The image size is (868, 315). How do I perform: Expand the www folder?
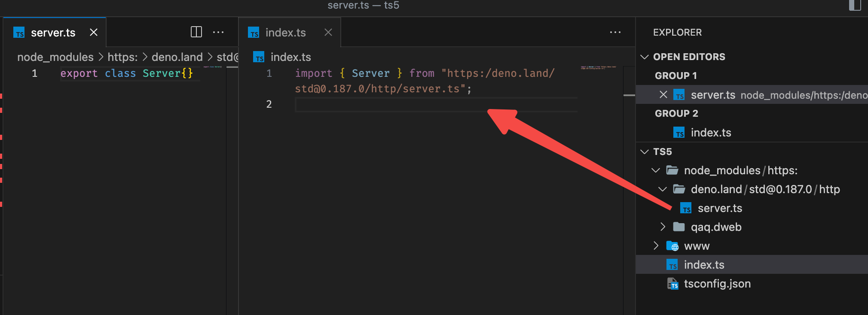[x=656, y=245]
